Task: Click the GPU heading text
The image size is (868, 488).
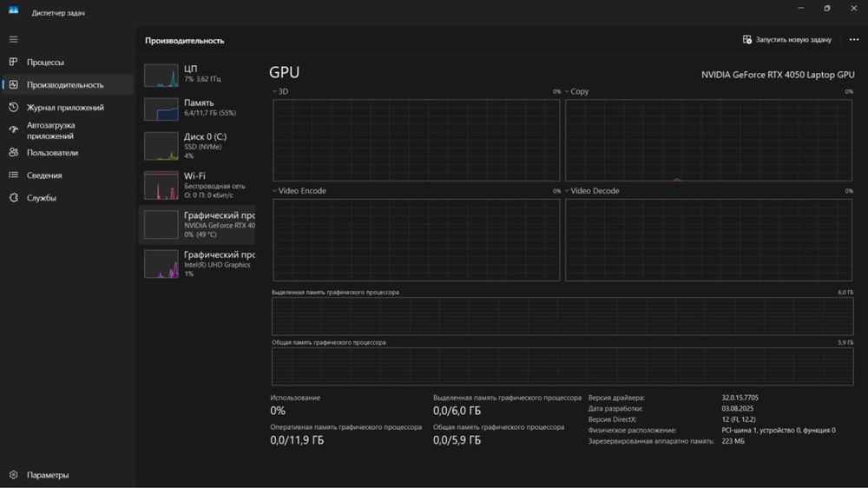Action: pos(285,73)
